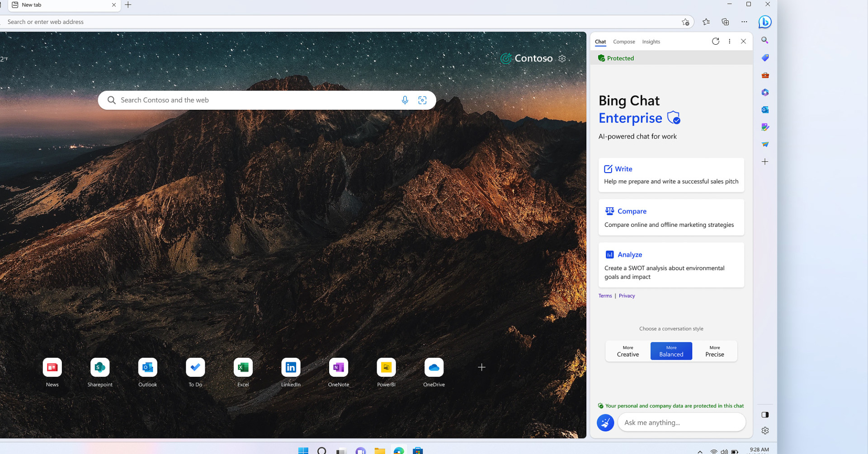Image resolution: width=868 pixels, height=454 pixels.
Task: Open the Privacy link
Action: [x=627, y=296]
